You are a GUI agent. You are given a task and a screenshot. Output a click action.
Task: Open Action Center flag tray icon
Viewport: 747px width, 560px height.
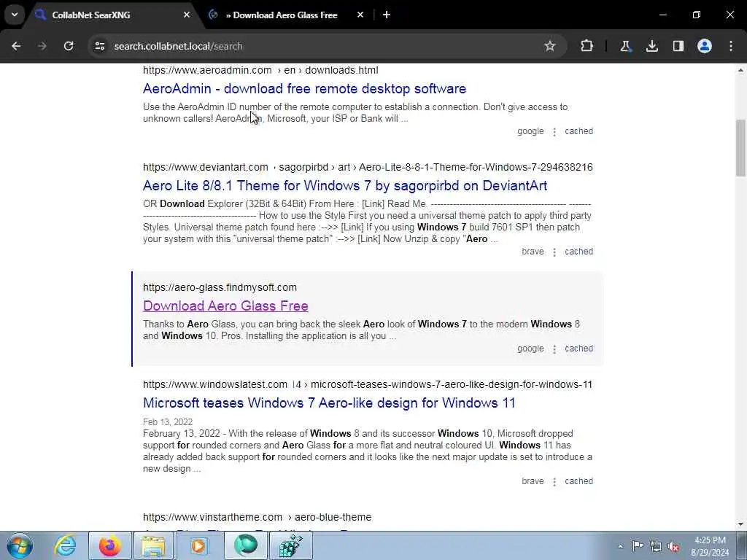click(638, 545)
